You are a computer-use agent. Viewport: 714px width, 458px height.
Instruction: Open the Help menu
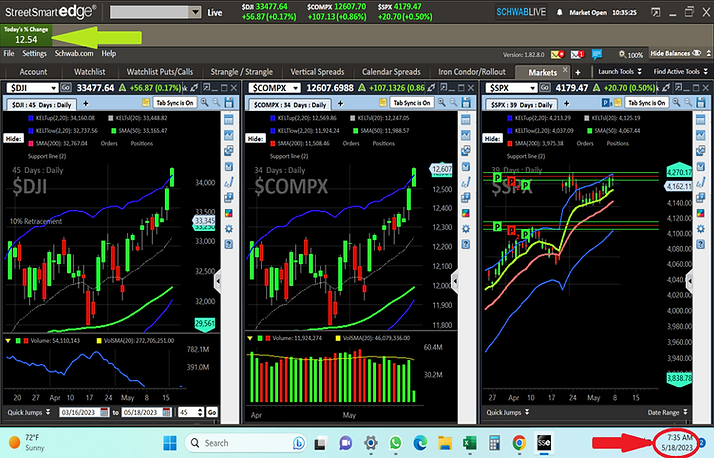[x=108, y=53]
